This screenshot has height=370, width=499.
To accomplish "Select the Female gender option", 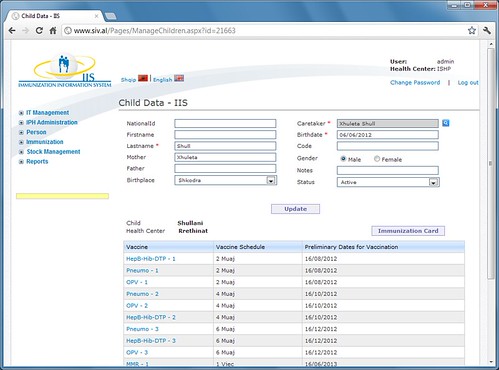I will [377, 159].
